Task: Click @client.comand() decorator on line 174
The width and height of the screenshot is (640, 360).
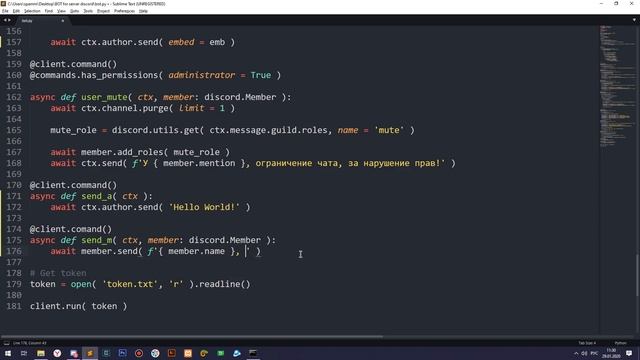Action: (71, 229)
